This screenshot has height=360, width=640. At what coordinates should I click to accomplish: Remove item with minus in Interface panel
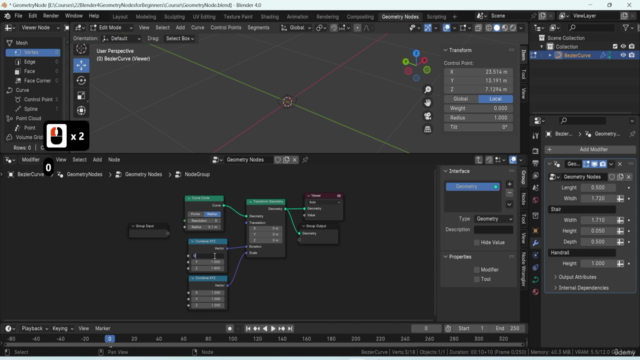click(509, 193)
